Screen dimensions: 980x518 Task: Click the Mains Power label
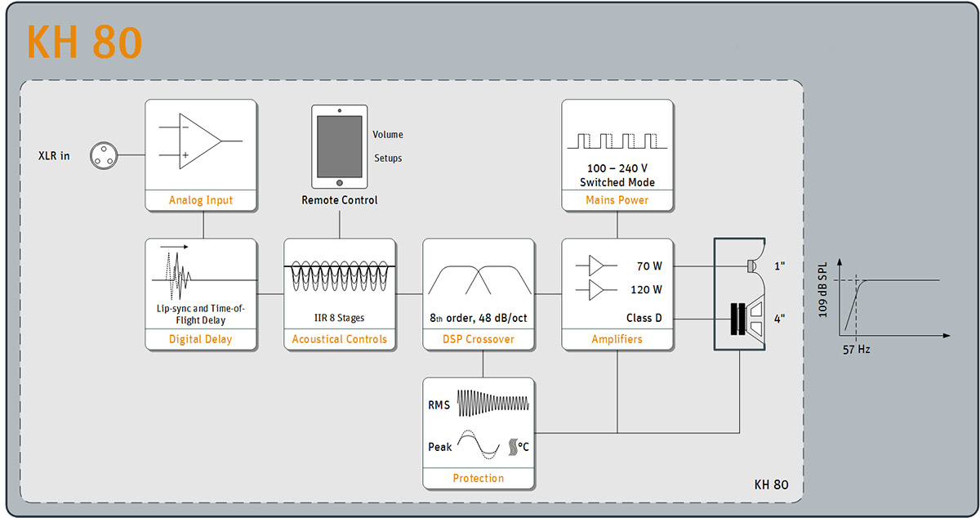(617, 200)
